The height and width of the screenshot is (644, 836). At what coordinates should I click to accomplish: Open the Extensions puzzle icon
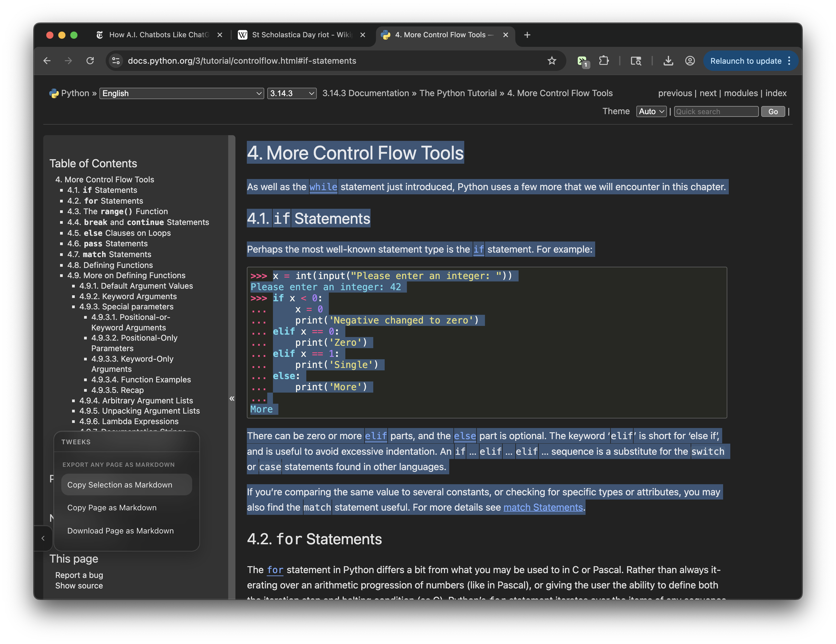point(604,61)
